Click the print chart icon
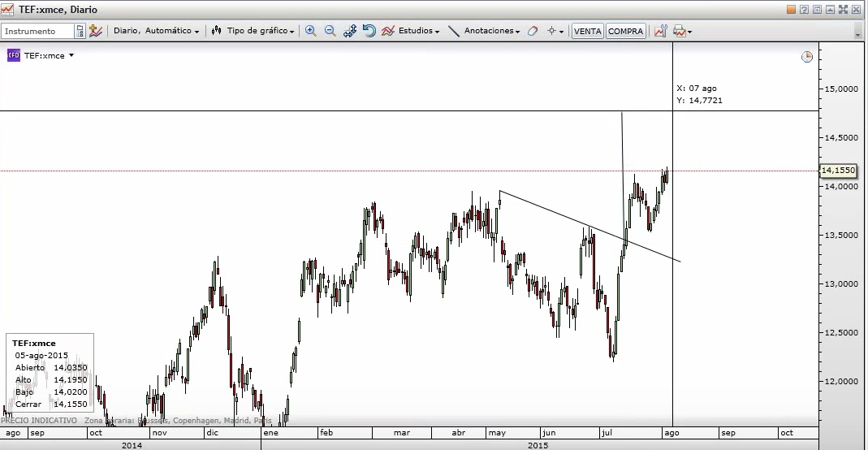The height and width of the screenshot is (450, 868). (679, 31)
